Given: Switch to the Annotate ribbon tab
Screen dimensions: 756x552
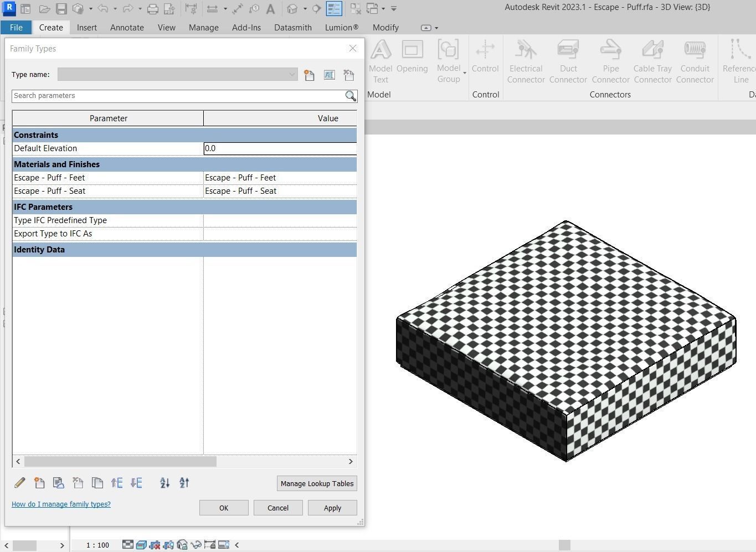Looking at the screenshot, I should pyautogui.click(x=127, y=27).
